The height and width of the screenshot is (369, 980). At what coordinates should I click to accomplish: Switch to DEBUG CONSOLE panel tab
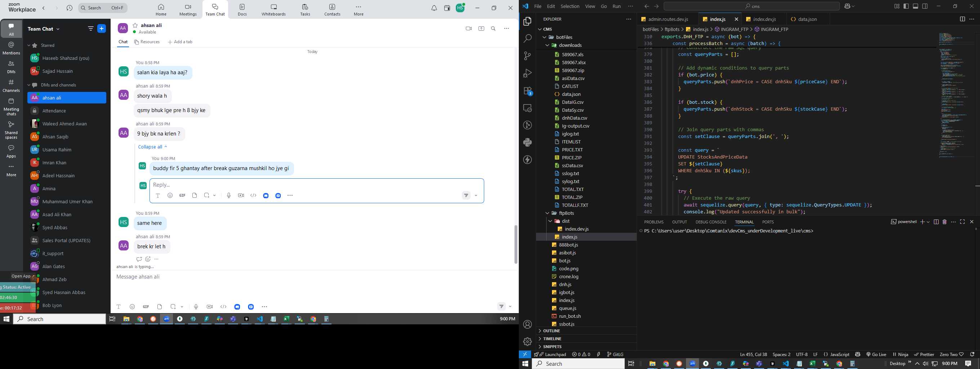tap(710, 222)
